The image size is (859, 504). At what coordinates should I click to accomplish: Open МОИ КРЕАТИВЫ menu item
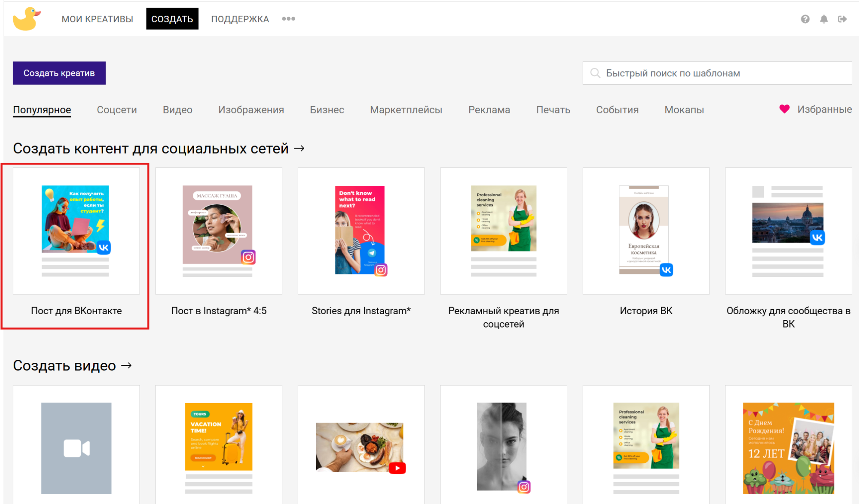[x=97, y=19]
